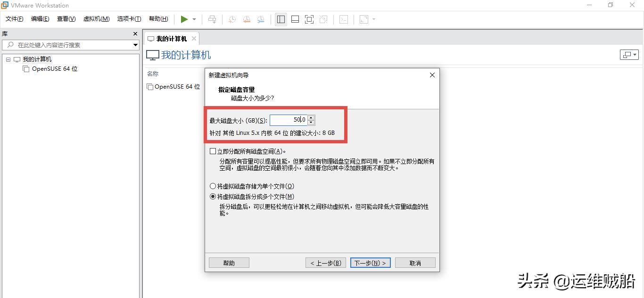The image size is (644, 298).
Task: Click the VMware Workstation logo icon
Action: coord(5,5)
